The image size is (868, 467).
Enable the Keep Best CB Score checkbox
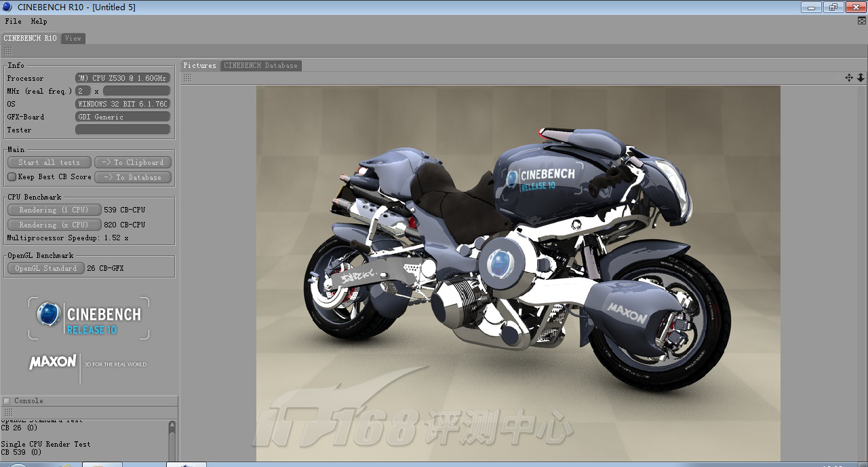(12, 176)
